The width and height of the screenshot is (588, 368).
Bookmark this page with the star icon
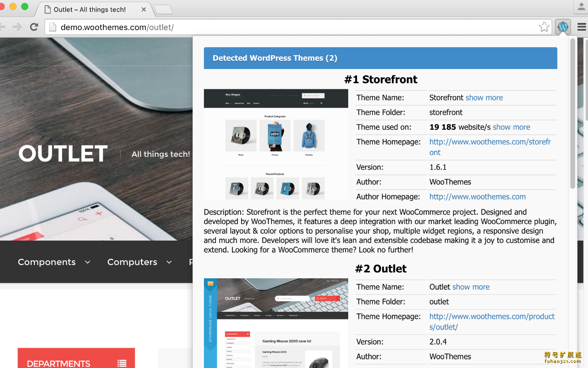544,27
